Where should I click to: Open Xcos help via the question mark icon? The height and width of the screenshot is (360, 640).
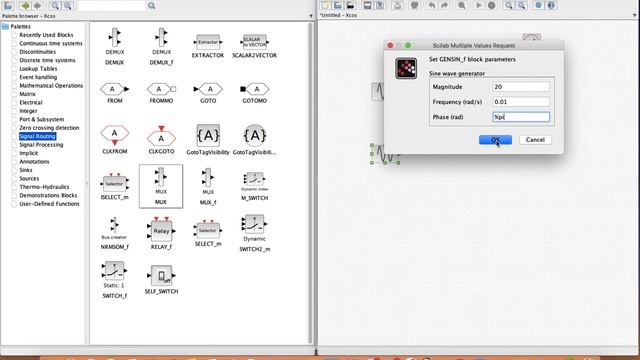pos(551,5)
